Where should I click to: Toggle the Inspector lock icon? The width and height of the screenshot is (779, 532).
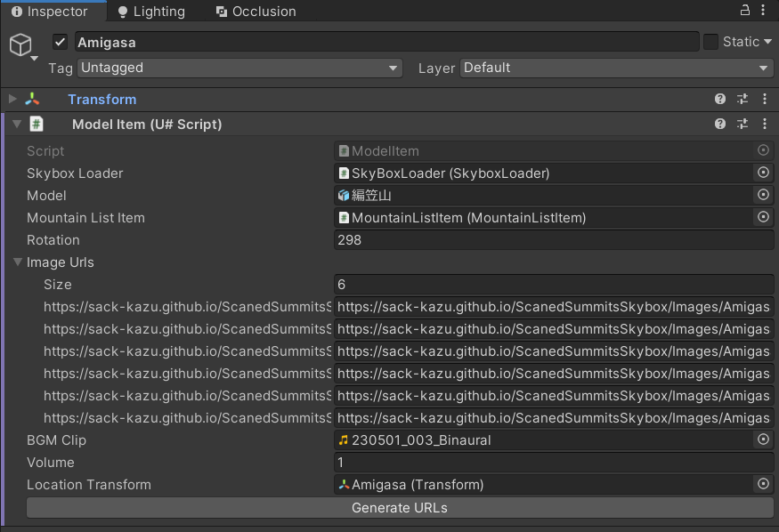[744, 10]
